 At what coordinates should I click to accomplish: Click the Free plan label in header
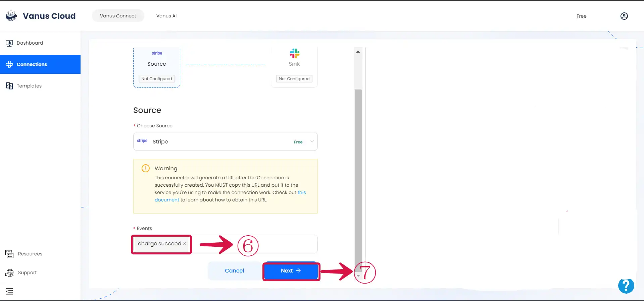(581, 16)
